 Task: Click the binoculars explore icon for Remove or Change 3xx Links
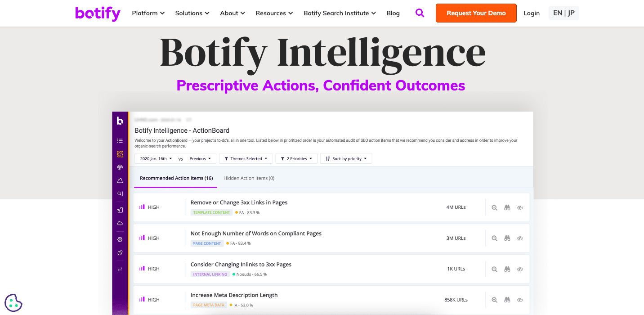[507, 207]
